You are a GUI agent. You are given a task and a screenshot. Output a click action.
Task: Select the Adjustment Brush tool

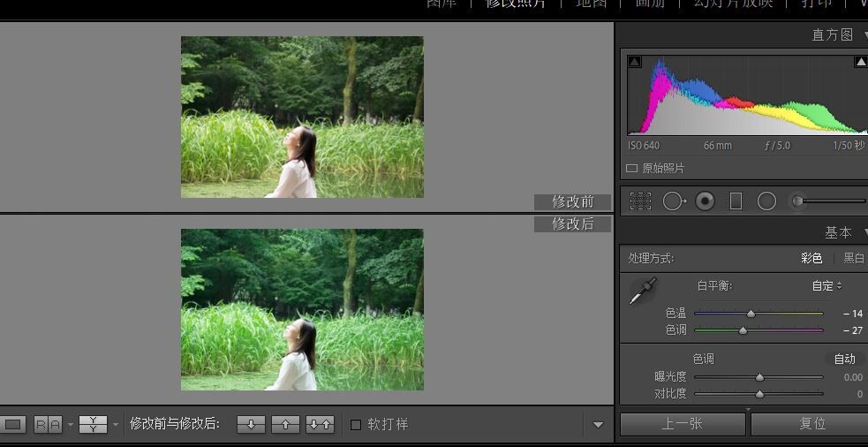797,201
